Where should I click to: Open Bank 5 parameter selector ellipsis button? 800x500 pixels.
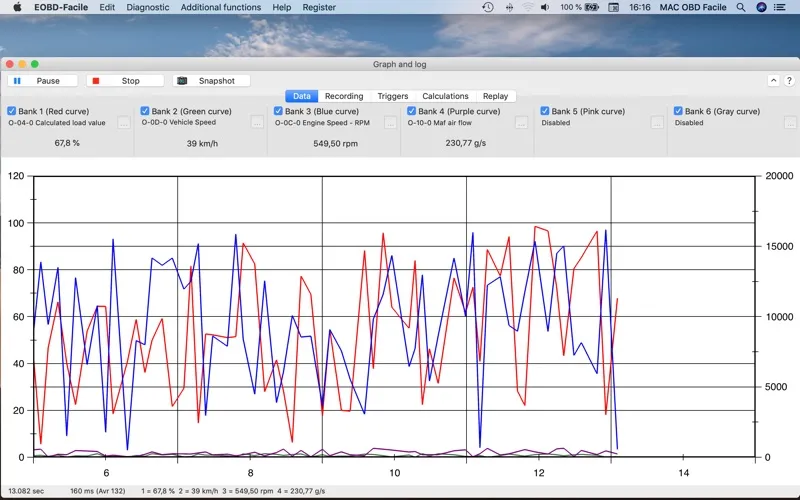[x=657, y=123]
